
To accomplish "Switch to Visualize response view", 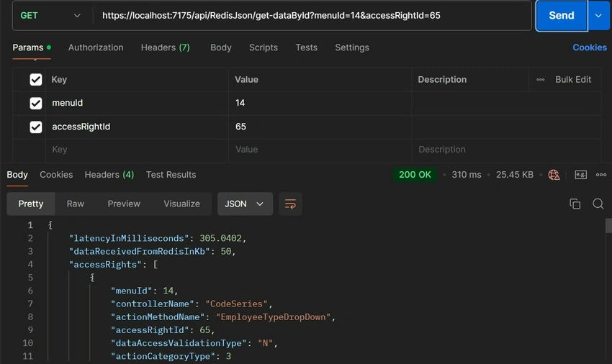I will pyautogui.click(x=181, y=204).
